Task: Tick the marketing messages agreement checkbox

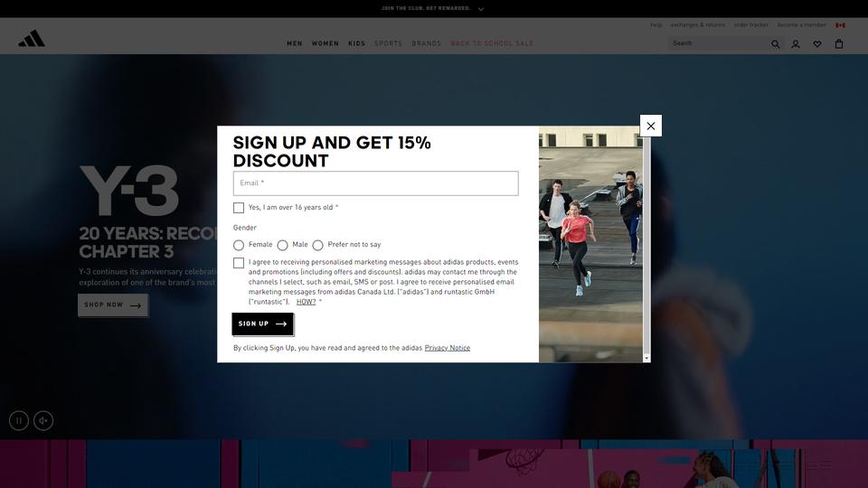Action: coord(239,263)
